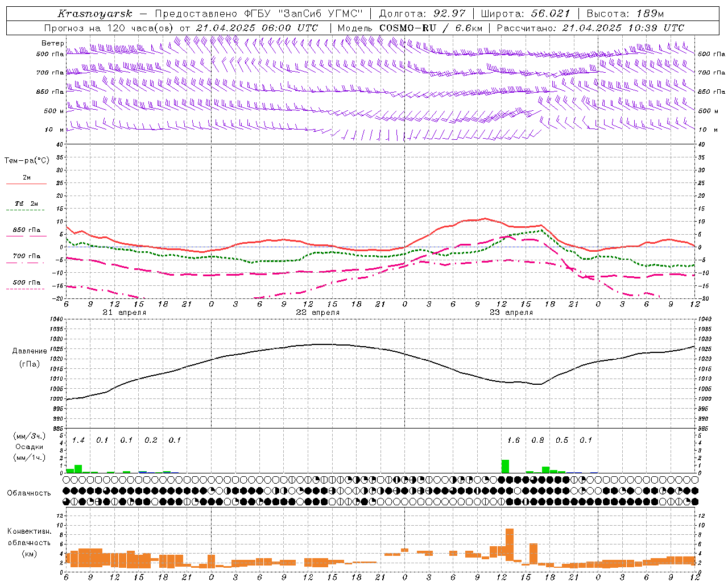Screen dimensions: 728x582
Task: Click the computed time 21.04.2025 10:39 UTC
Action: [x=623, y=28]
